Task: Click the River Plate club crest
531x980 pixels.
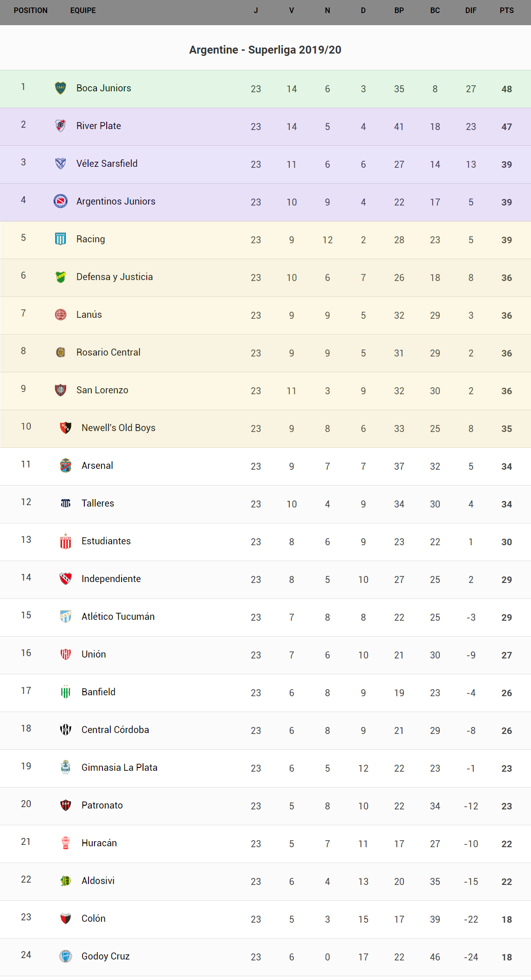Action: click(61, 126)
